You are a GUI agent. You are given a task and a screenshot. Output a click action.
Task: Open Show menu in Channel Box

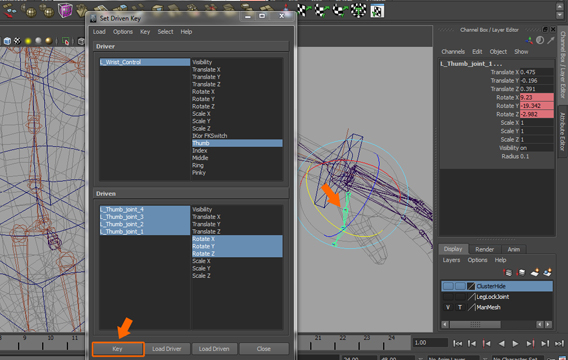[x=521, y=52]
